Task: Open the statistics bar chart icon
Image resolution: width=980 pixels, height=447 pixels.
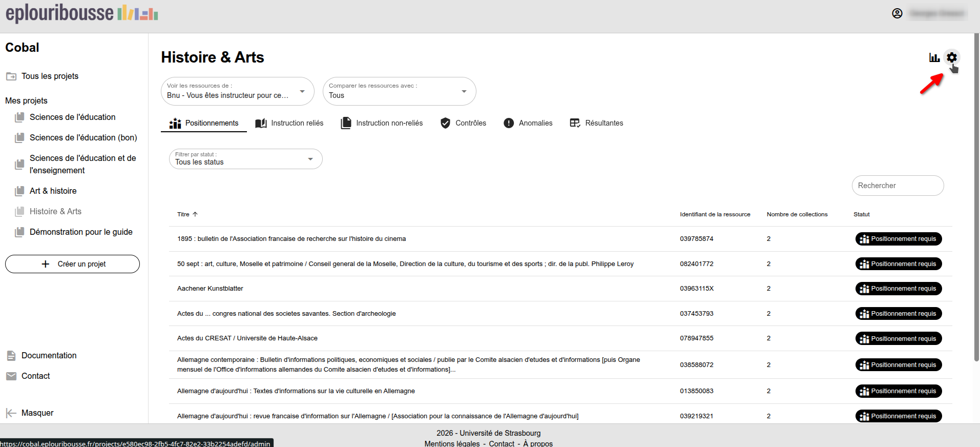Action: pos(934,57)
